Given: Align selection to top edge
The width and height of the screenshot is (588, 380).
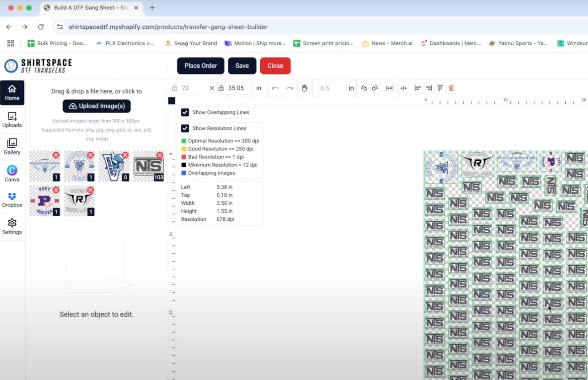Looking at the screenshot, I should (440, 88).
